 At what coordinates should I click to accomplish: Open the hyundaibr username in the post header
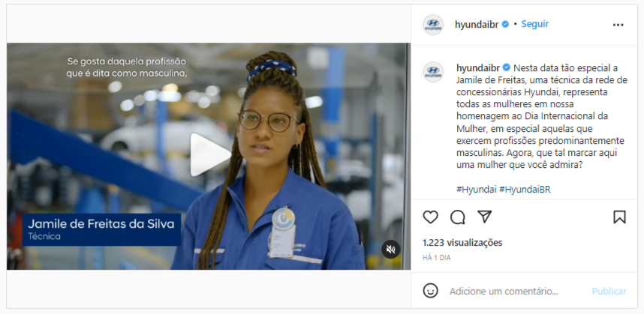tap(477, 24)
